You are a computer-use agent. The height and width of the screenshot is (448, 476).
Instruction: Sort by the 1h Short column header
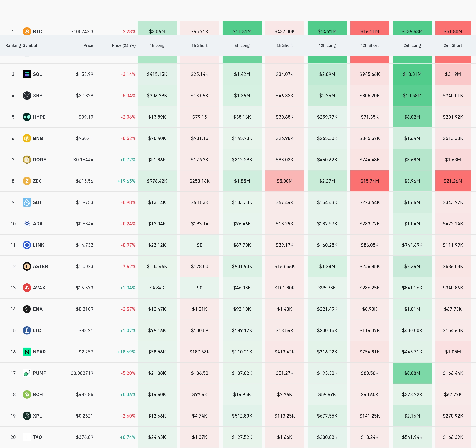(199, 45)
